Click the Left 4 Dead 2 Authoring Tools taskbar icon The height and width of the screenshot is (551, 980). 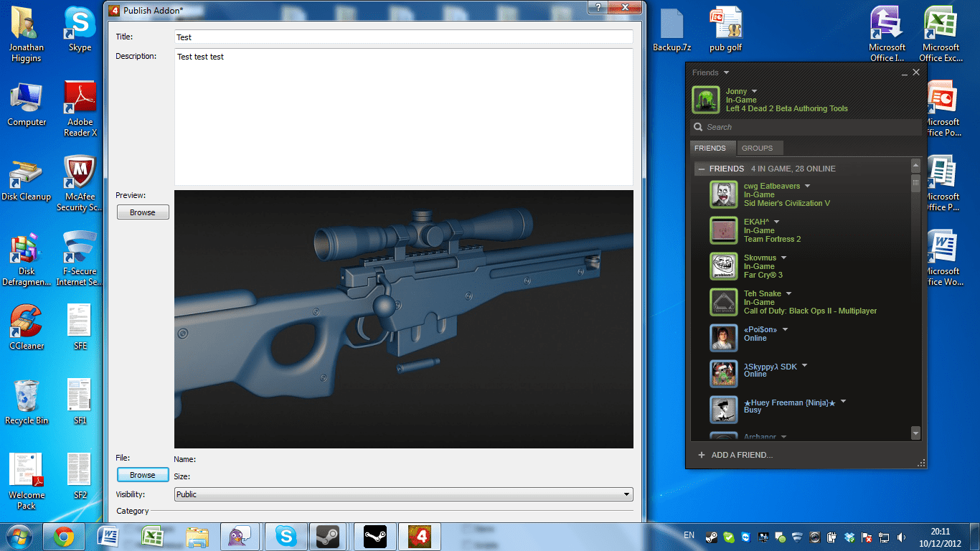point(419,536)
